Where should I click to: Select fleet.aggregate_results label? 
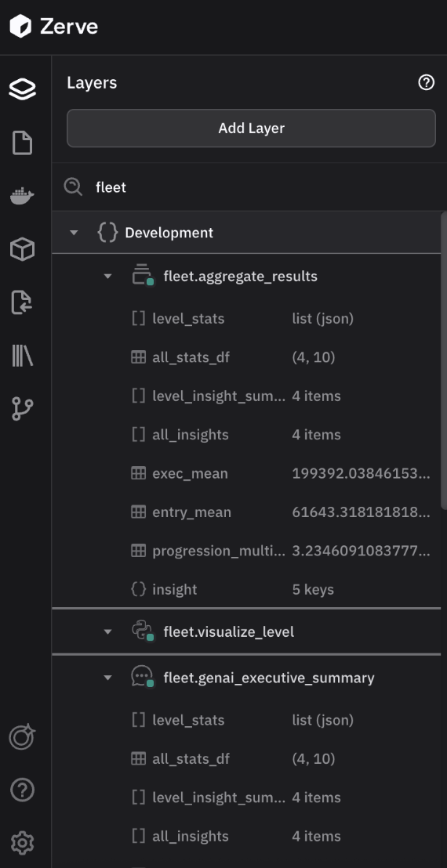pyautogui.click(x=241, y=276)
